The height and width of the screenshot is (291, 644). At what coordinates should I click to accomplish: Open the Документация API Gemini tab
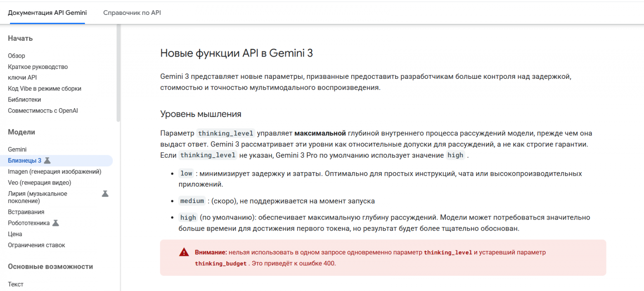pyautogui.click(x=47, y=13)
